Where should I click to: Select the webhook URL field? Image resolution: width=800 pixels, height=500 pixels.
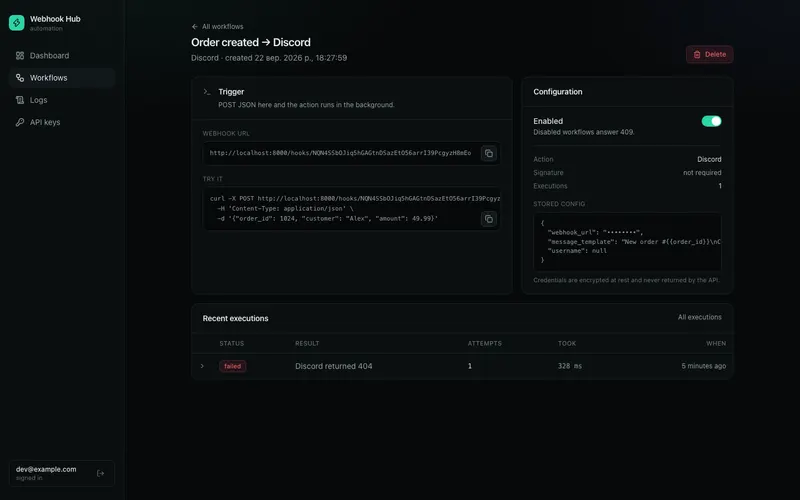[x=352, y=153]
